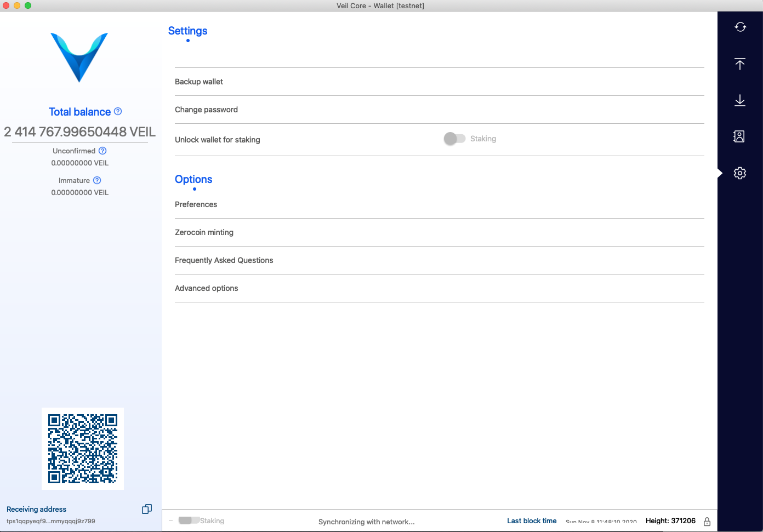Open the Receive page download-arrow icon

(740, 100)
